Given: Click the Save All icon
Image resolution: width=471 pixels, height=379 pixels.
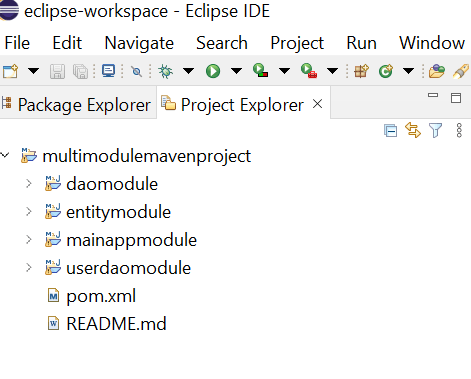Looking at the screenshot, I should [x=80, y=71].
